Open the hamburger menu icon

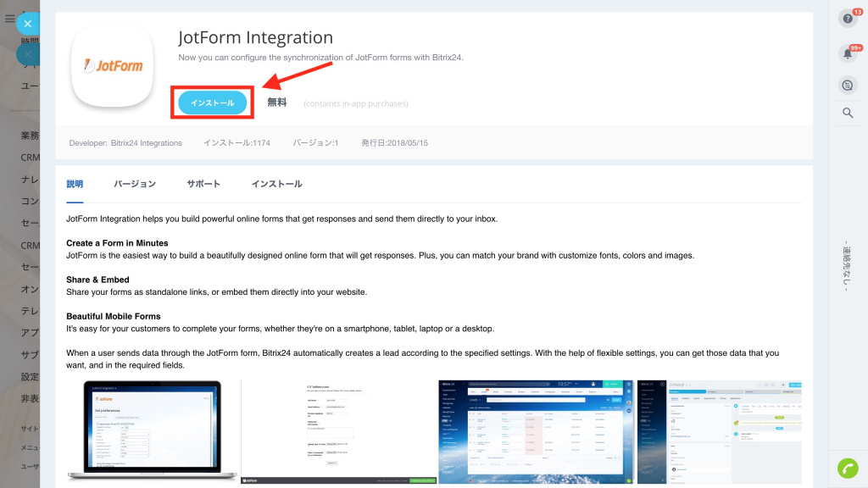click(9, 19)
